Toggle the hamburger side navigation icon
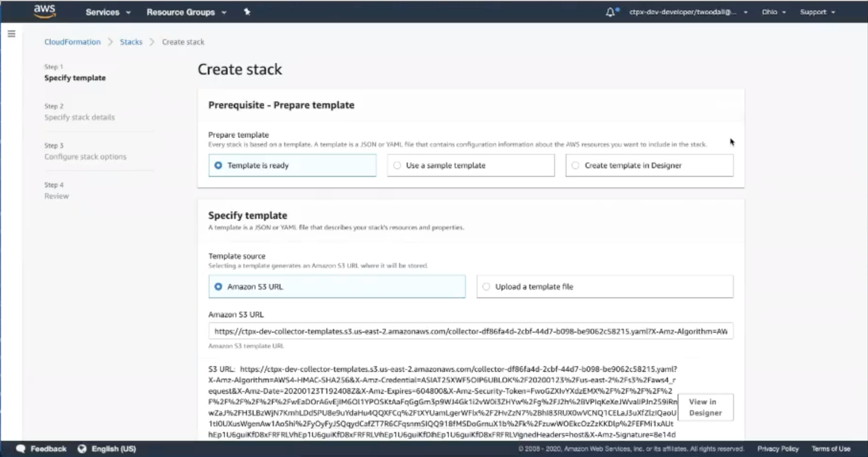This screenshot has height=457, width=868. click(11, 34)
